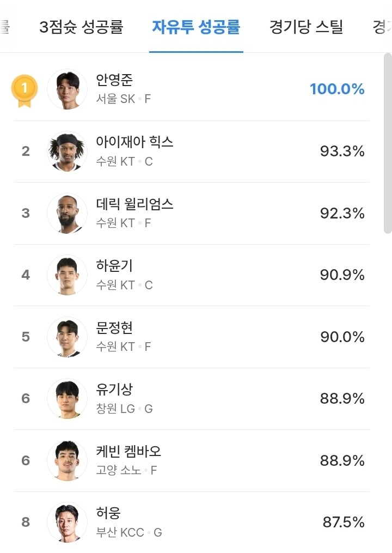This screenshot has width=392, height=553.
Task: Tap the 허웅 name link
Action: click(x=108, y=513)
